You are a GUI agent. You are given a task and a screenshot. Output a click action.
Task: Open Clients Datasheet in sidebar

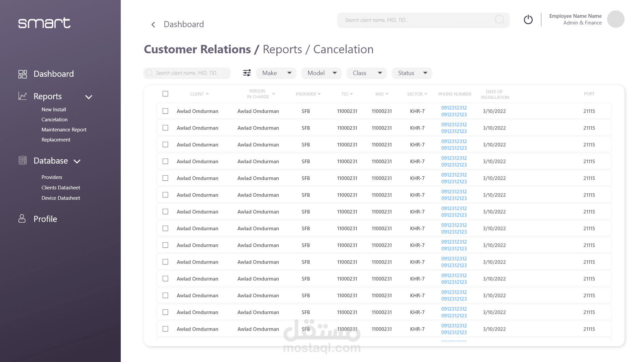coord(61,188)
